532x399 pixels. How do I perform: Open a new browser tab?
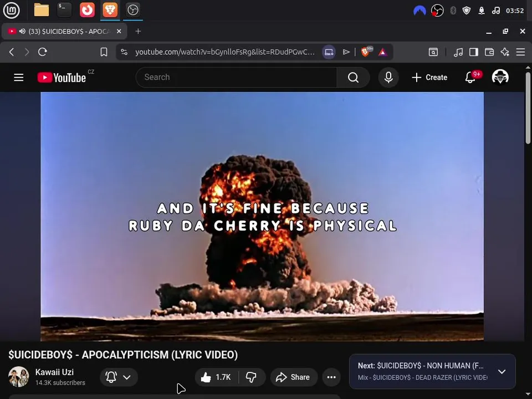click(138, 31)
